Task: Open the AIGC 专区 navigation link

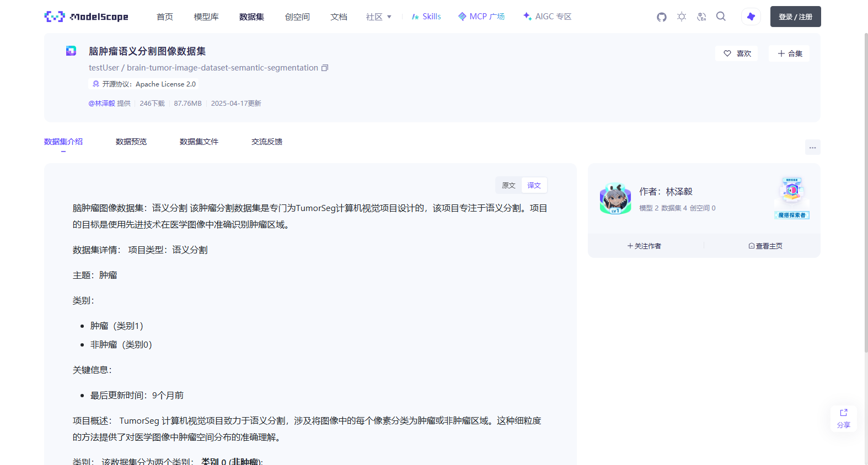Action: (x=547, y=17)
